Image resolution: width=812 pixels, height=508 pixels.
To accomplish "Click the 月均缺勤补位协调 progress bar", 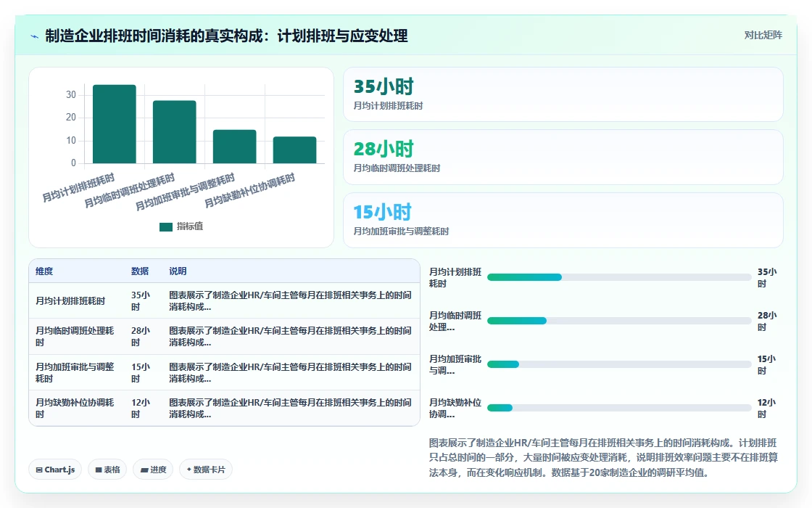I will coord(619,408).
